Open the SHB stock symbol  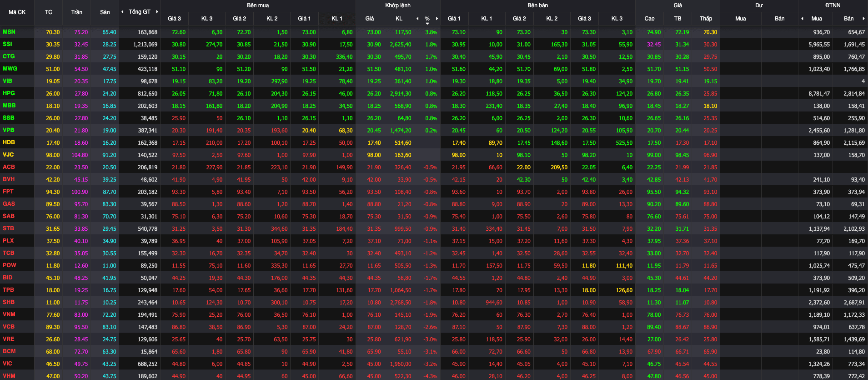(x=9, y=302)
